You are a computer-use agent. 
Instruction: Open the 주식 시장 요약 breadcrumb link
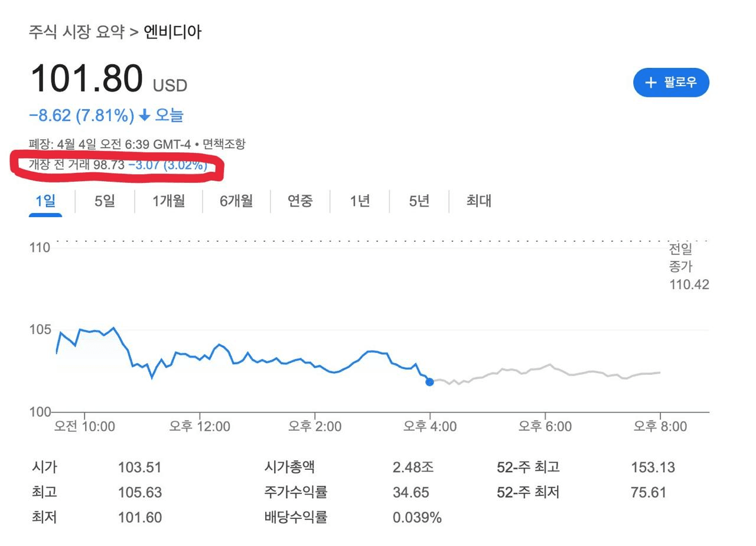(x=76, y=32)
